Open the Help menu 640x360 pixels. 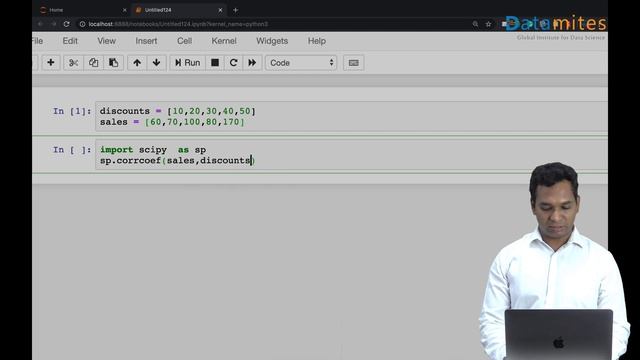point(317,41)
